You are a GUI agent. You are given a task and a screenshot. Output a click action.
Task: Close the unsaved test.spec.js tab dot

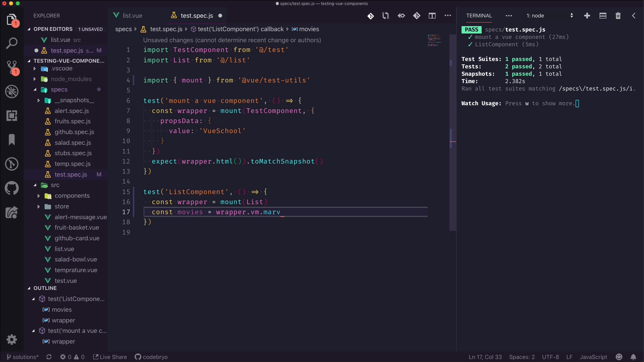220,16
